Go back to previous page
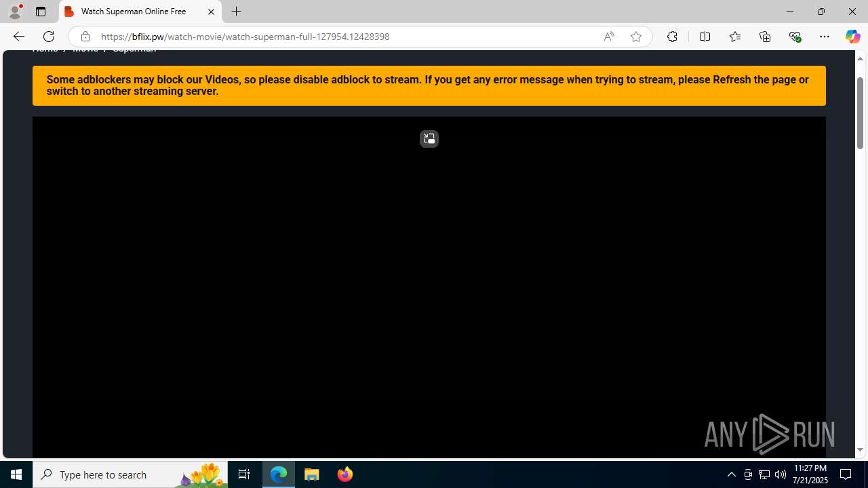Screen dimensions: 868x488 (x=18, y=37)
